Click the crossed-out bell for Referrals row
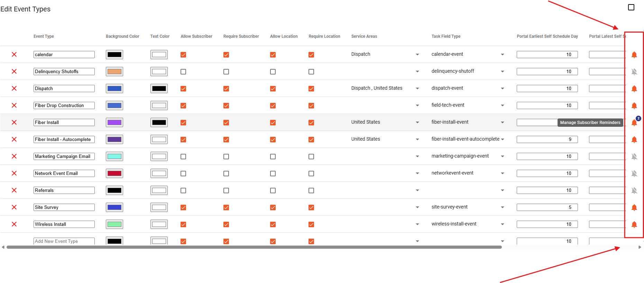644x283 pixels. pos(634,191)
